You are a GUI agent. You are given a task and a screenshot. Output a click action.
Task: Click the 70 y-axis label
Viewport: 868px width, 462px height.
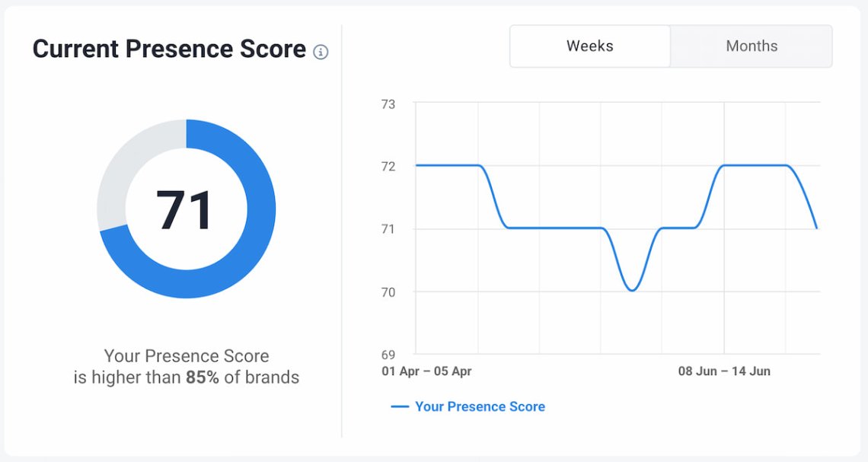(x=388, y=292)
